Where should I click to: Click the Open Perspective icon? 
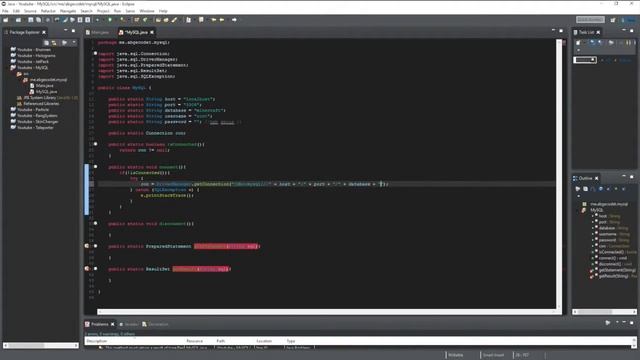(613, 20)
